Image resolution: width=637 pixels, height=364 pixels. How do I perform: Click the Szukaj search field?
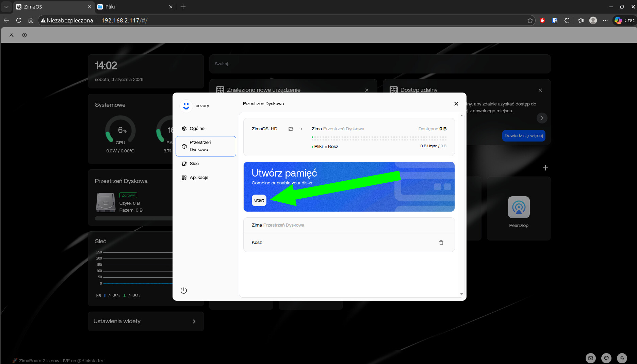tap(380, 64)
